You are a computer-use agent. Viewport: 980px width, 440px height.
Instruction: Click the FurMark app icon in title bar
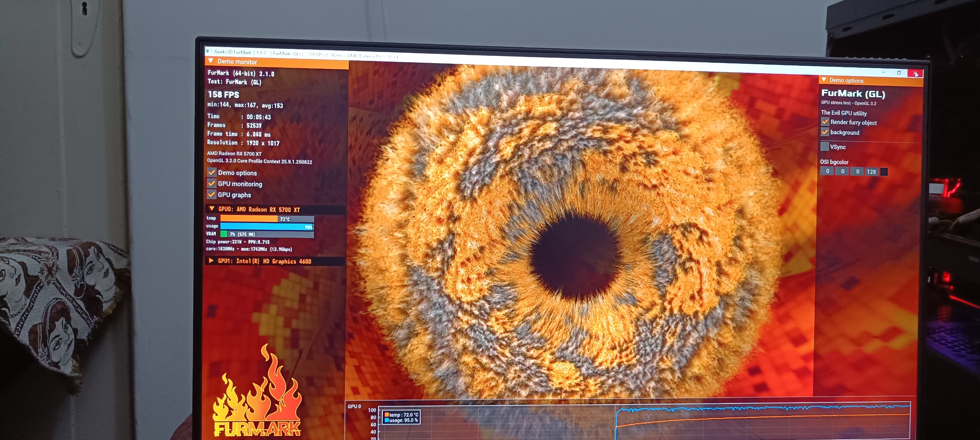click(209, 51)
